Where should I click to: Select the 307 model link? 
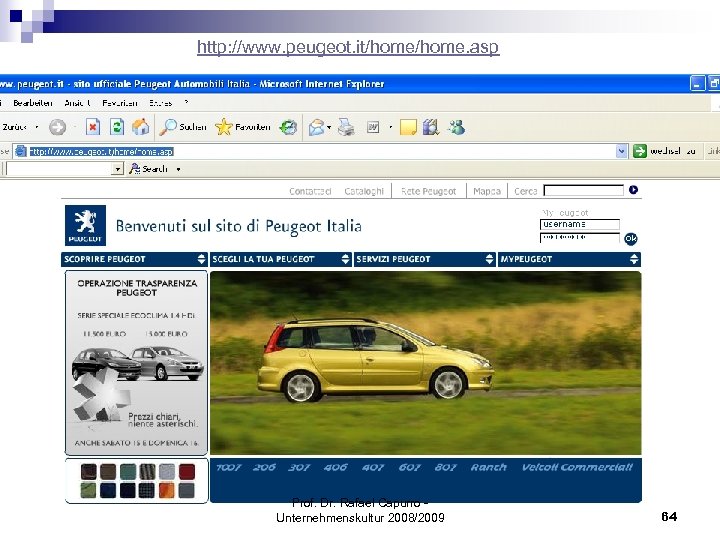pyautogui.click(x=299, y=467)
